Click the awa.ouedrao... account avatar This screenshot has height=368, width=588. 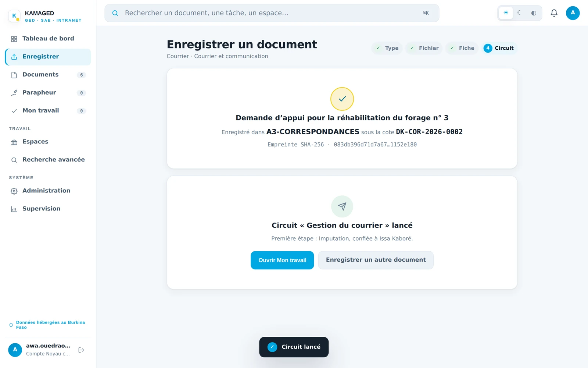tap(15, 350)
